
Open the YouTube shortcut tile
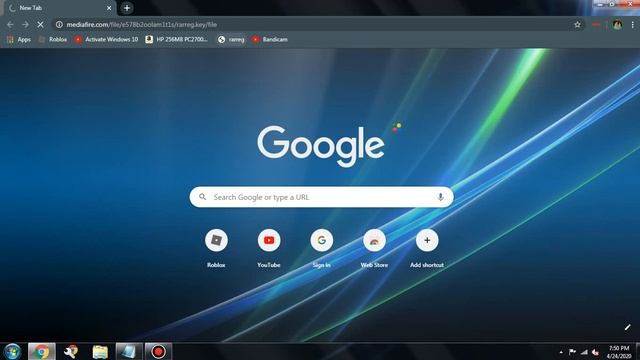point(269,249)
